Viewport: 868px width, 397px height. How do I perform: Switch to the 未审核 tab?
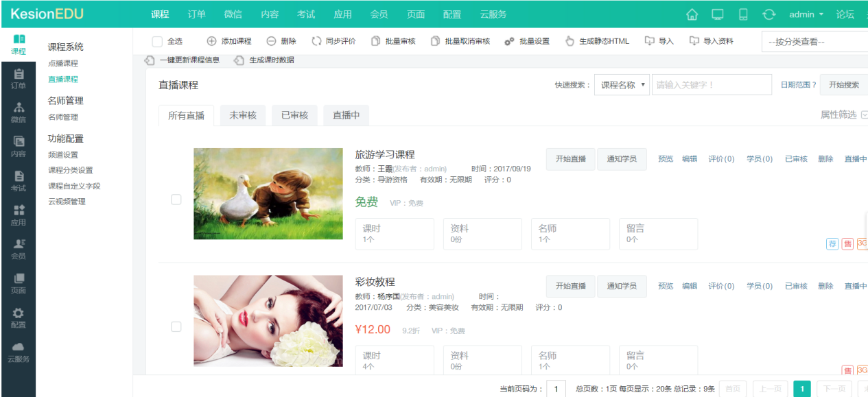(243, 115)
